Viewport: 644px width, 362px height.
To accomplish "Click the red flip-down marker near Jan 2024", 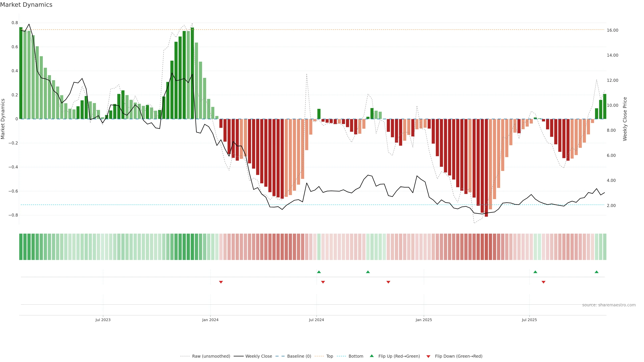I will click(221, 282).
